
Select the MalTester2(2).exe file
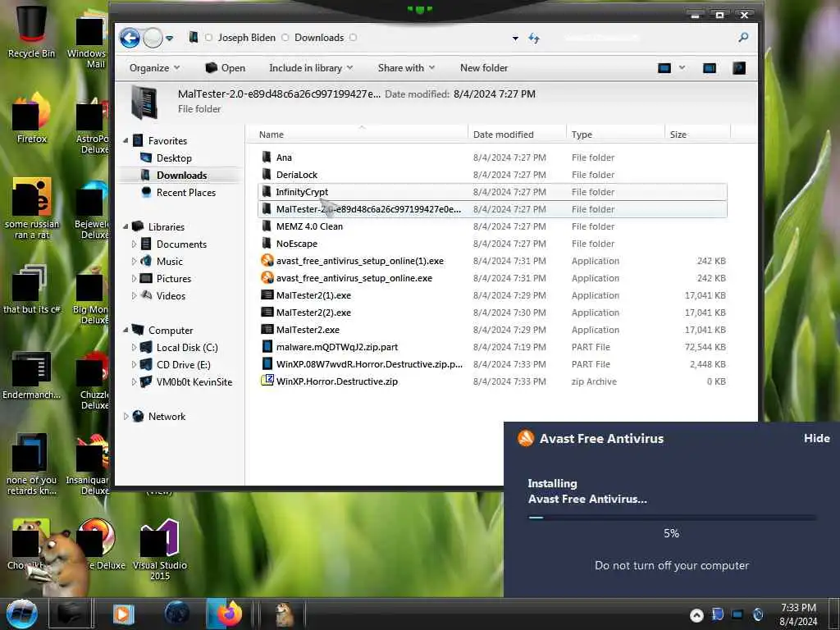coord(313,313)
